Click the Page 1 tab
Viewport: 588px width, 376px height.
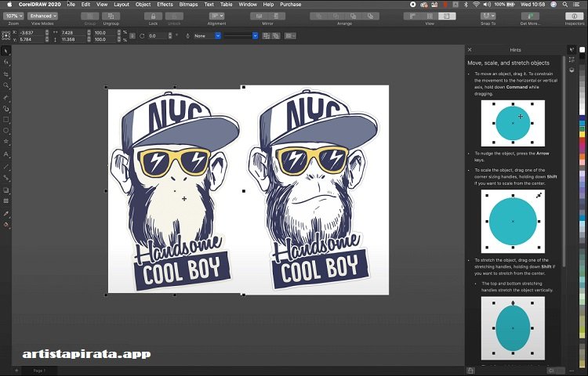click(39, 371)
